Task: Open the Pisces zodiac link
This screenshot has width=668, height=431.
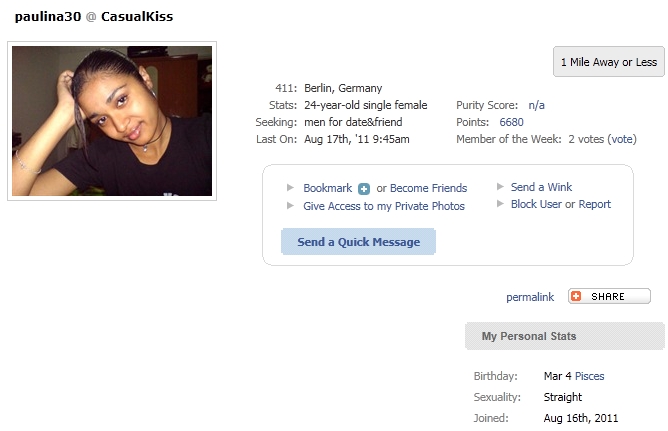Action: point(590,376)
